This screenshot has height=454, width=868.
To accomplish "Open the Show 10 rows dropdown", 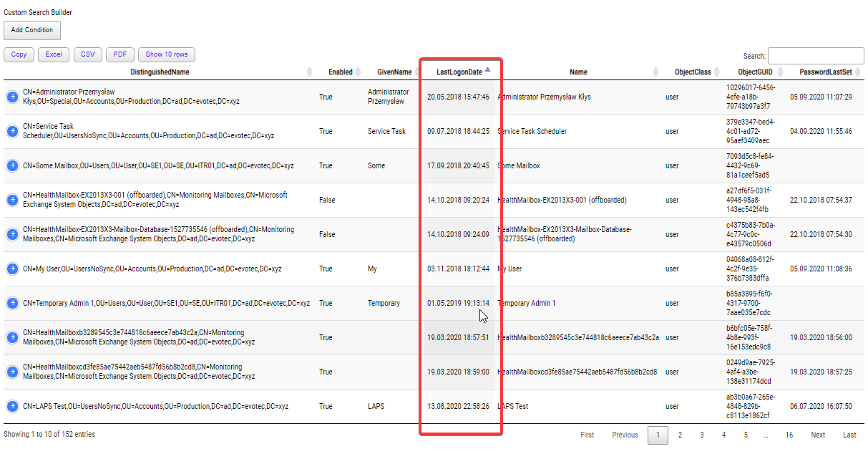I will coord(167,54).
